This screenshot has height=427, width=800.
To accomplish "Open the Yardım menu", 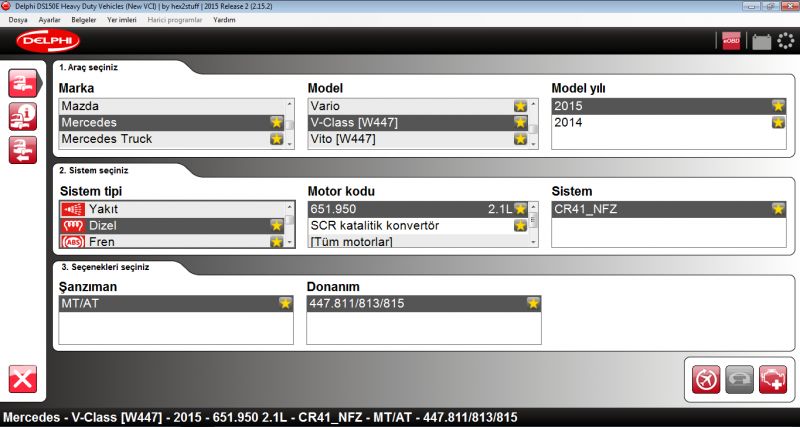I will click(224, 20).
